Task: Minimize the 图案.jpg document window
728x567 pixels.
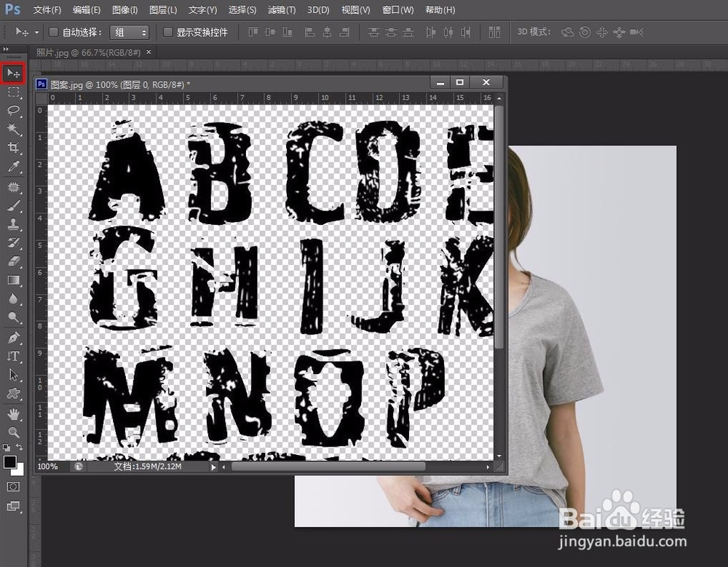Action: [440, 82]
